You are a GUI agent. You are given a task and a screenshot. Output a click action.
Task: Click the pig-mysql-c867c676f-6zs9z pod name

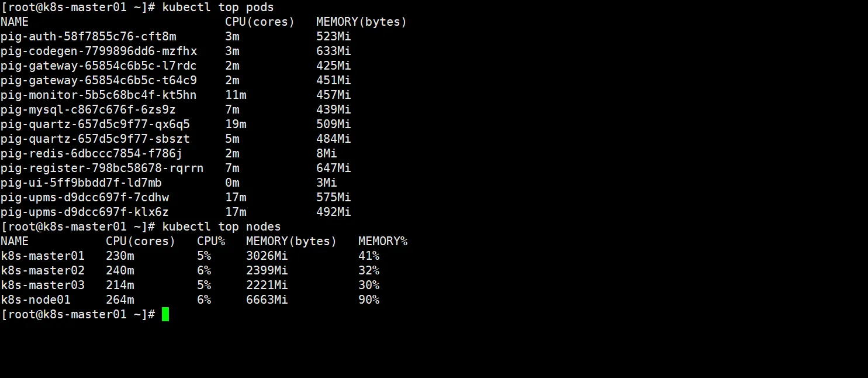88,110
